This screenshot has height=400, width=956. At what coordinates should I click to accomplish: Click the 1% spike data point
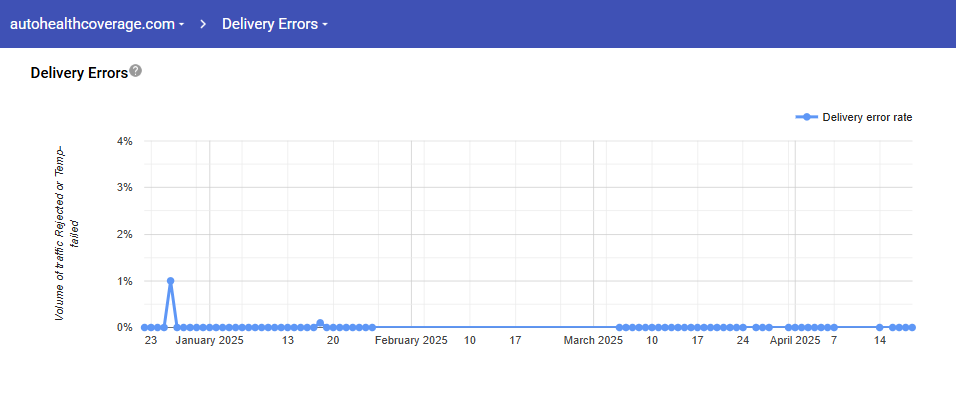click(171, 281)
